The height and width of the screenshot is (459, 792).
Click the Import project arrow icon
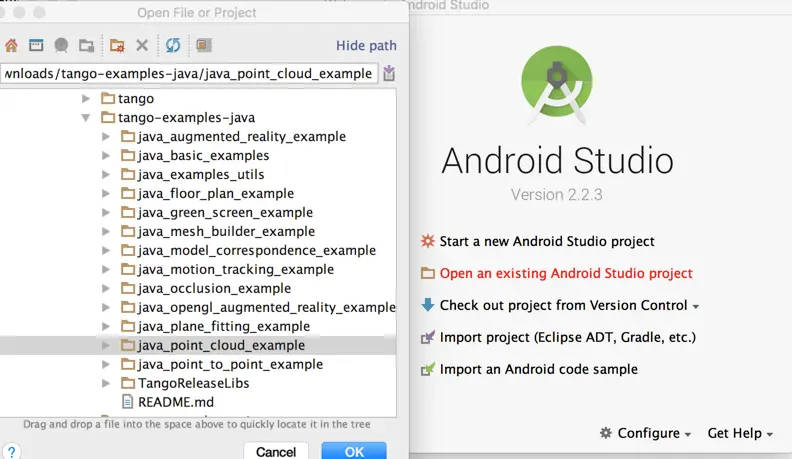428,337
